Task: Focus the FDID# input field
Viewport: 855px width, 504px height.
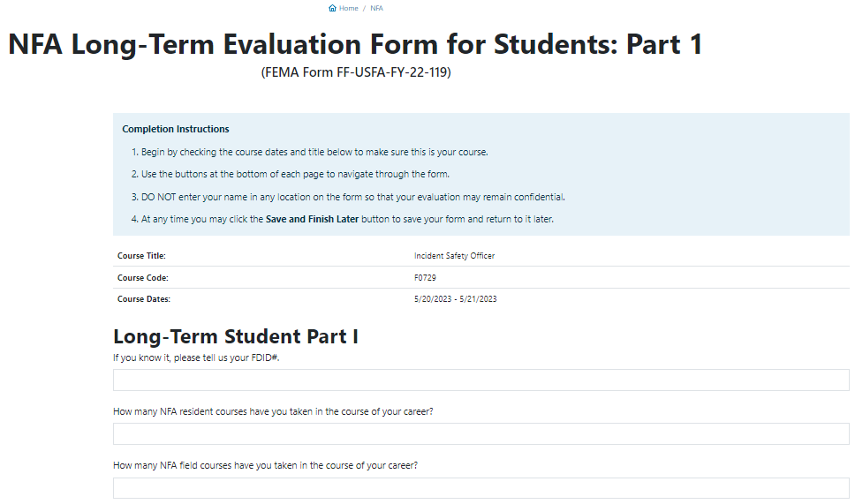Action: tap(480, 380)
